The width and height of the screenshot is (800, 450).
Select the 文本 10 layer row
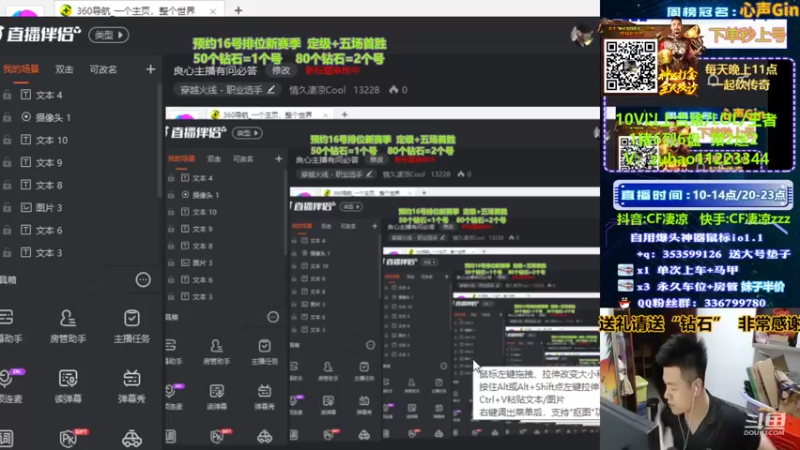click(81, 140)
